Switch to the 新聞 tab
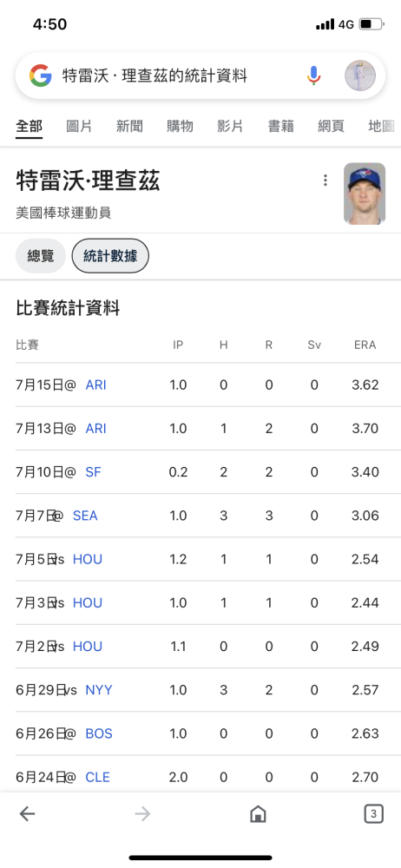 129,126
